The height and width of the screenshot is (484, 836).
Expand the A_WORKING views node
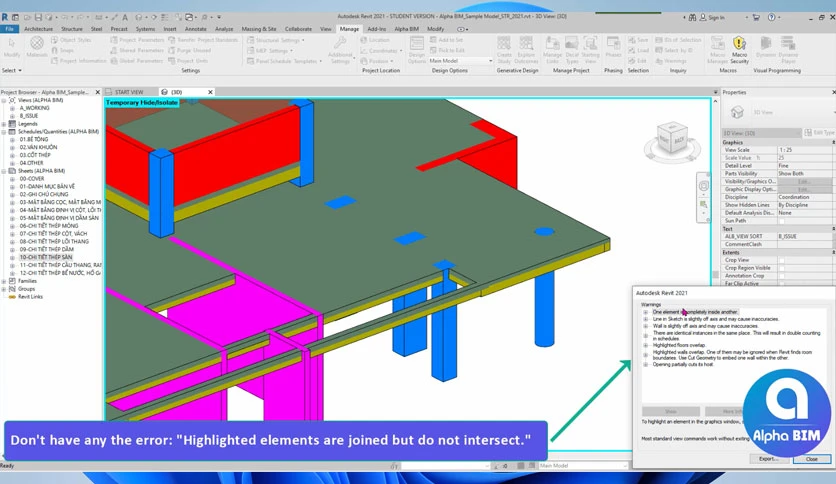pos(12,108)
